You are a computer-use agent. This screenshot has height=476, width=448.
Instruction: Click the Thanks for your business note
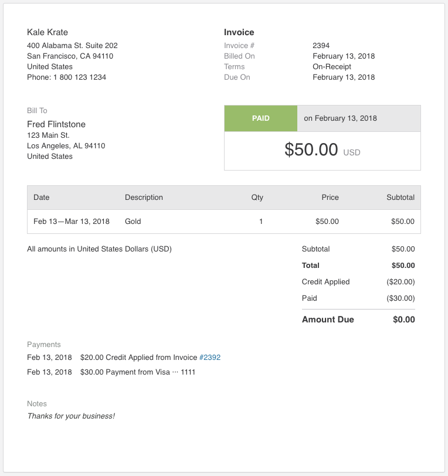[x=71, y=416]
